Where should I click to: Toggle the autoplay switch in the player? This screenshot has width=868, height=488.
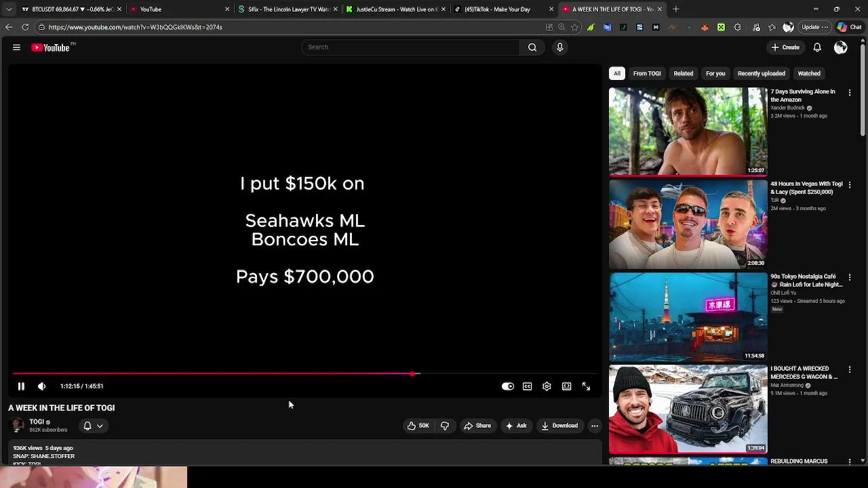click(x=508, y=386)
